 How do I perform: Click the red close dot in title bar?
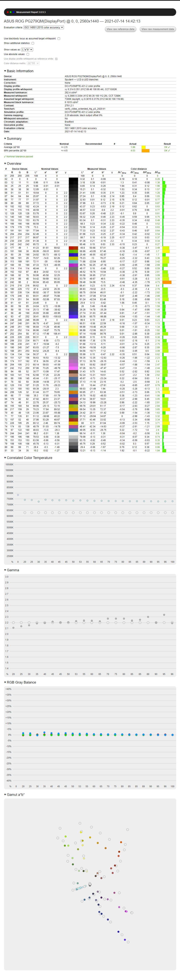[8, 12]
